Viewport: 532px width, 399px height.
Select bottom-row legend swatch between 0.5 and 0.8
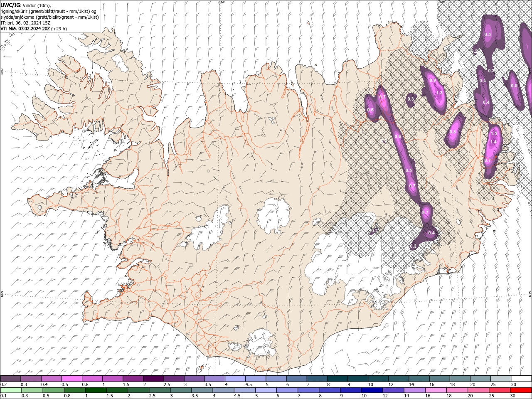point(54,390)
